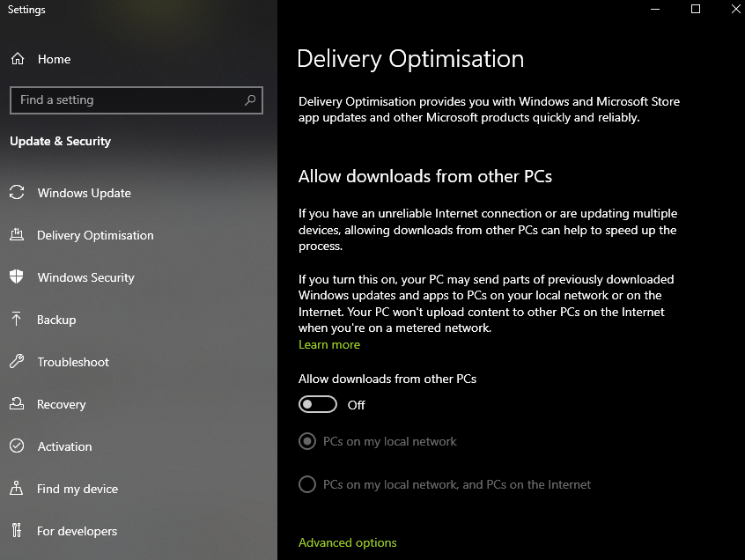
Task: Click the search magnifier icon
Action: [x=250, y=100]
